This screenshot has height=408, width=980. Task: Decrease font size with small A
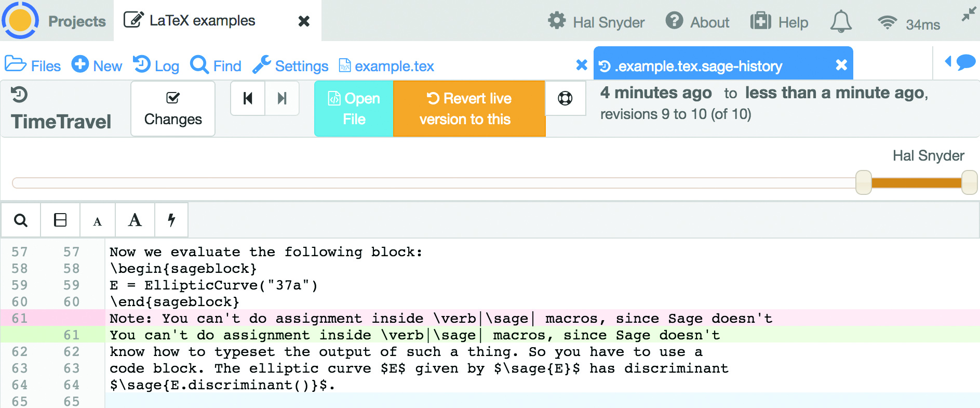[97, 221]
